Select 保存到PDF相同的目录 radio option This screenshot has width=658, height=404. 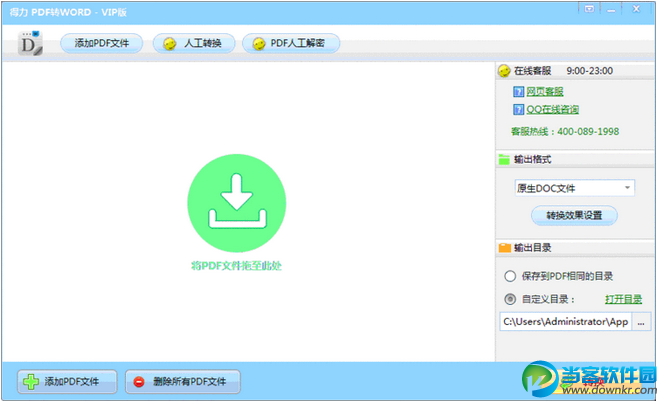click(510, 276)
